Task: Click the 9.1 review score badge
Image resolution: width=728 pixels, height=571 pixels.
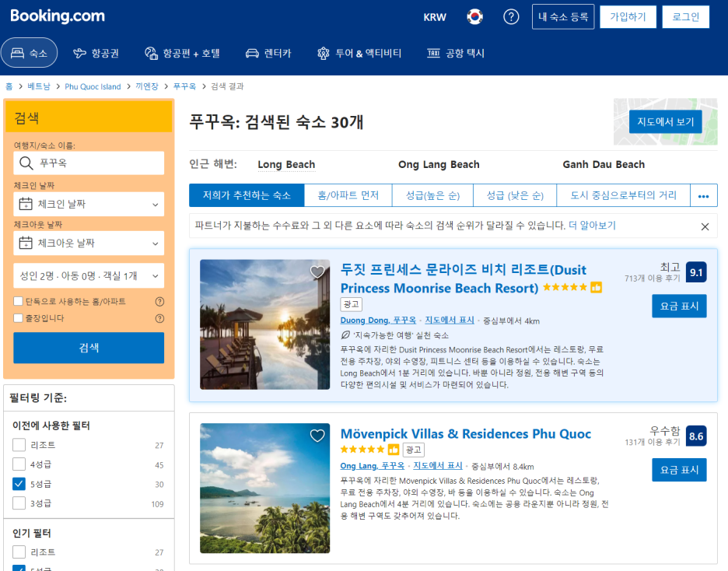Action: 696,272
